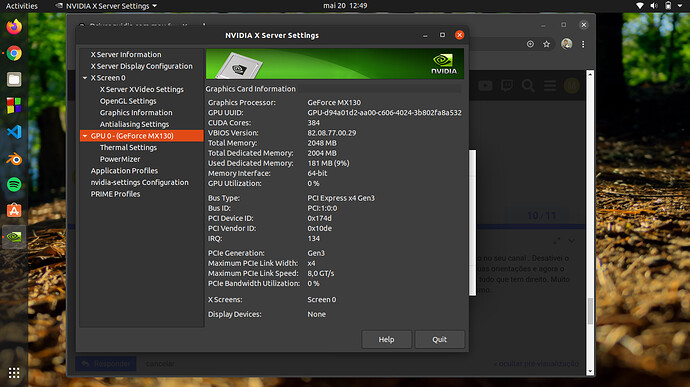The width and height of the screenshot is (690, 387).
Task: Click the NVIDIA logo banner
Action: pyautogui.click(x=335, y=64)
